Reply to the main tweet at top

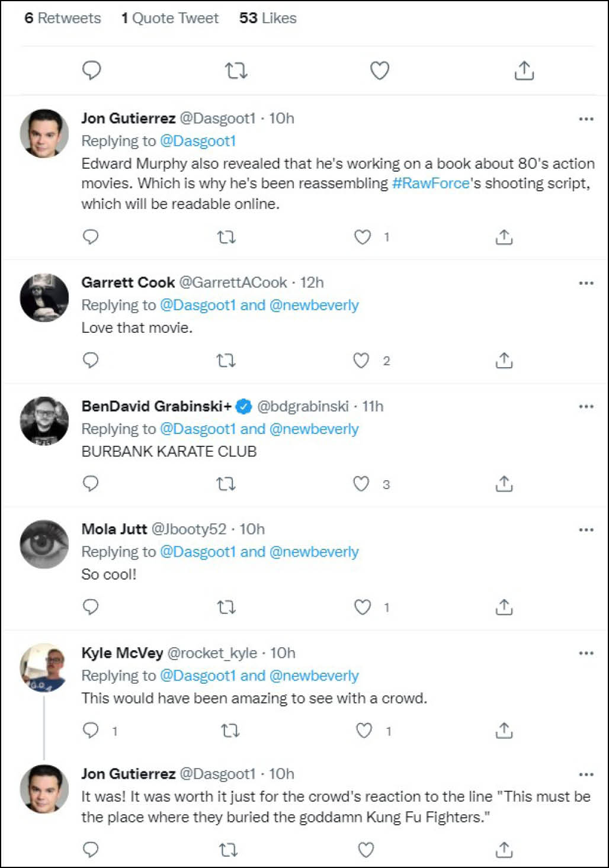[x=91, y=71]
